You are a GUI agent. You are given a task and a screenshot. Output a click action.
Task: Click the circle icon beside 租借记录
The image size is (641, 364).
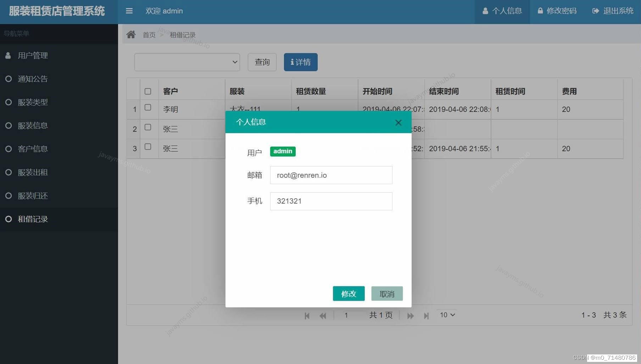[x=9, y=219]
